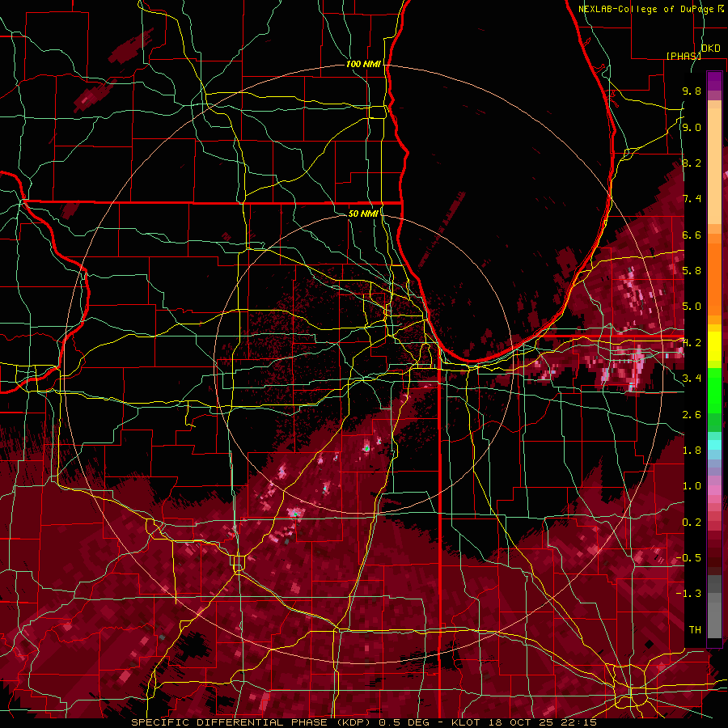This screenshot has width=728, height=728.
Task: Click the 9.8 value on the color scale
Action: click(692, 91)
